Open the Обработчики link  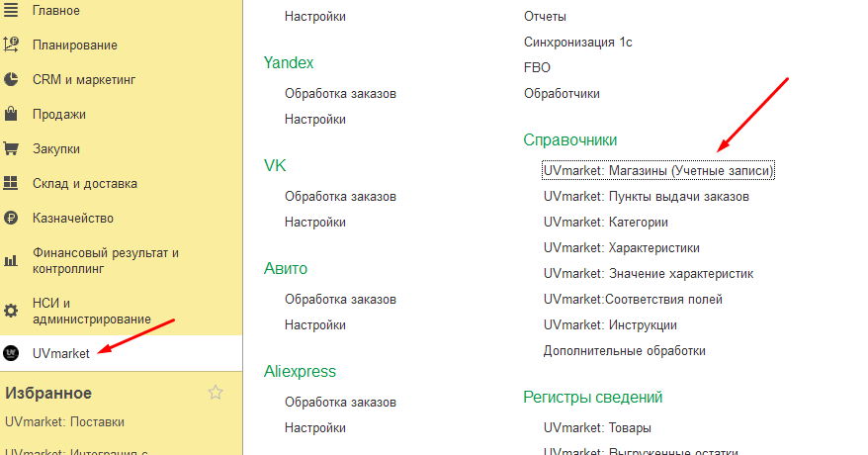(562, 94)
